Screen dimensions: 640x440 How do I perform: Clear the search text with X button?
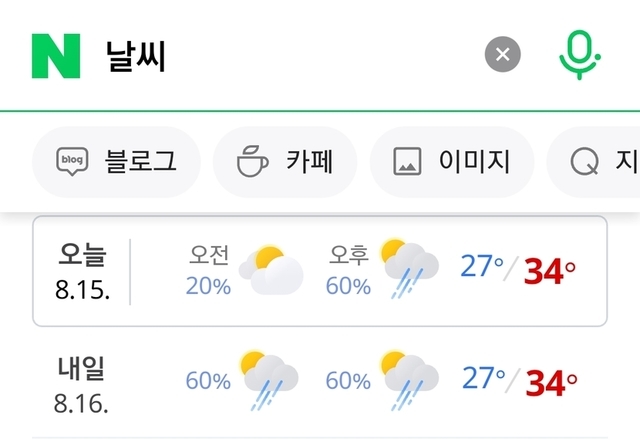tap(502, 56)
